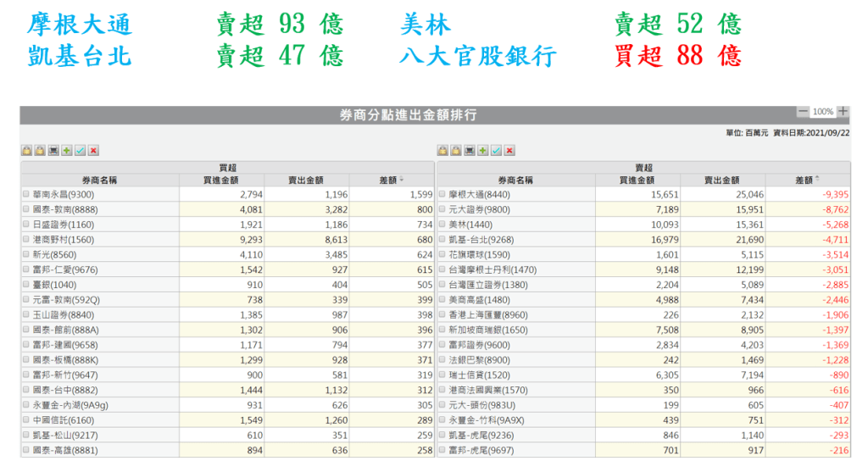The image size is (868, 472).
Task: Click the red X icon in right table toolbar
Action: [x=509, y=150]
